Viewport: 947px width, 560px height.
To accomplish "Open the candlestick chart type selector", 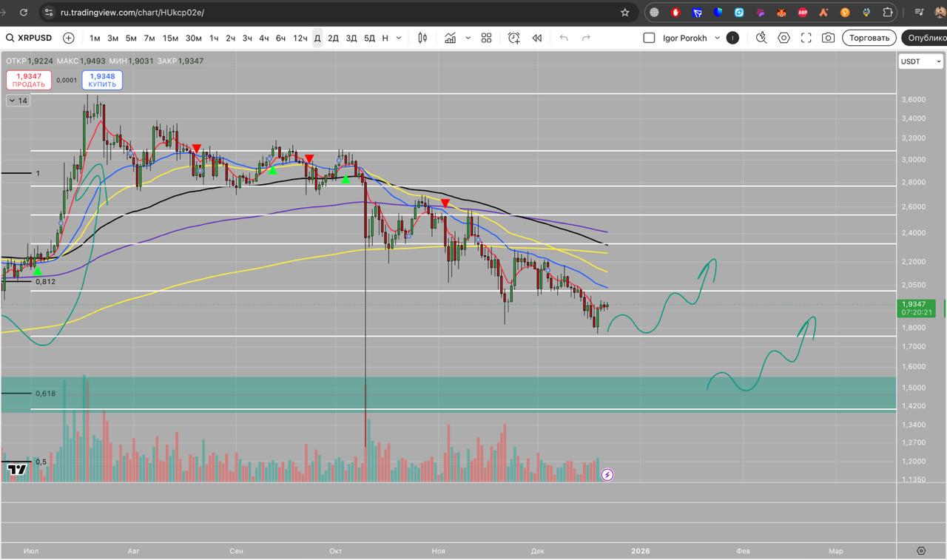I will point(422,38).
